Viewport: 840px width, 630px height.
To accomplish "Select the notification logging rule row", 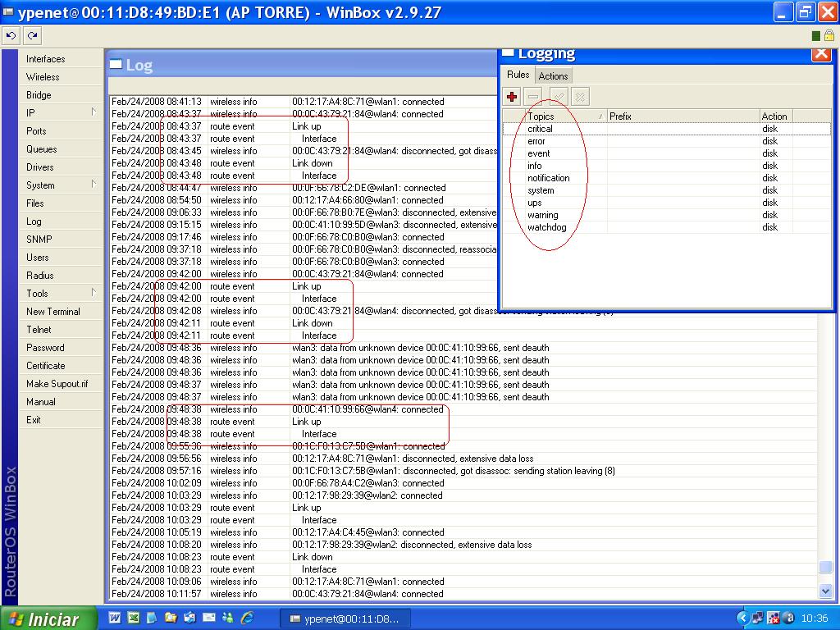I will 666,178.
